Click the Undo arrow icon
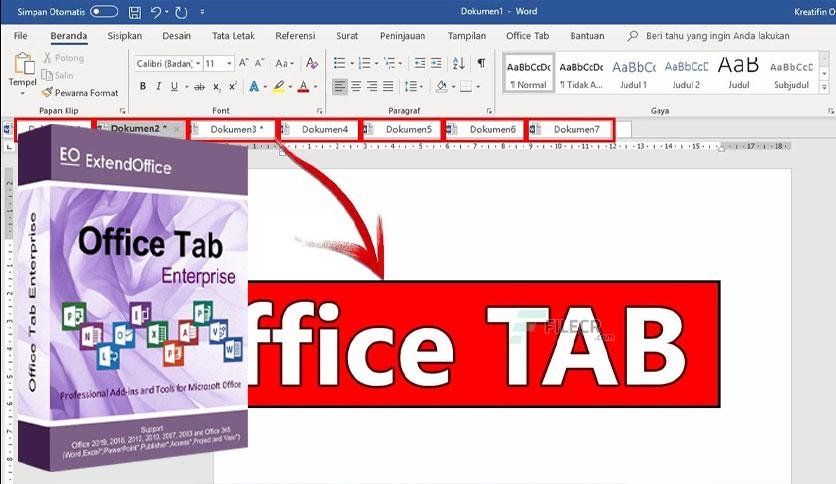836x484 pixels. 155,12
